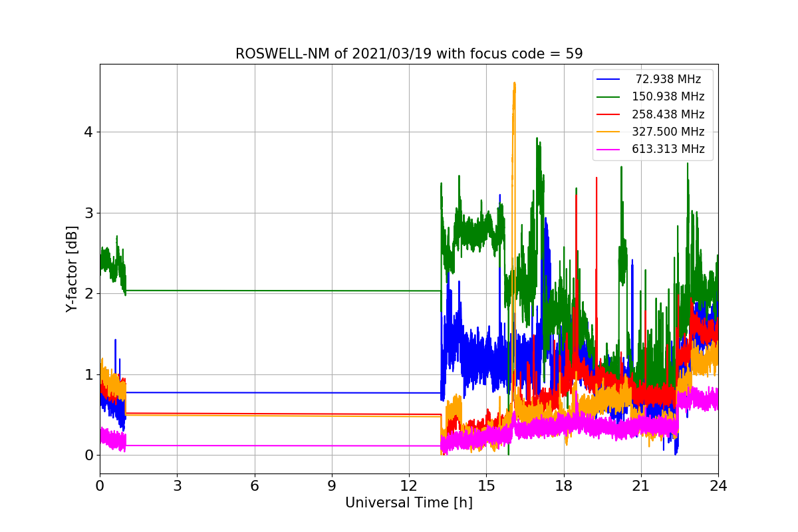Select the '327.500 MHz' legend label
798x532 pixels.
tap(668, 132)
